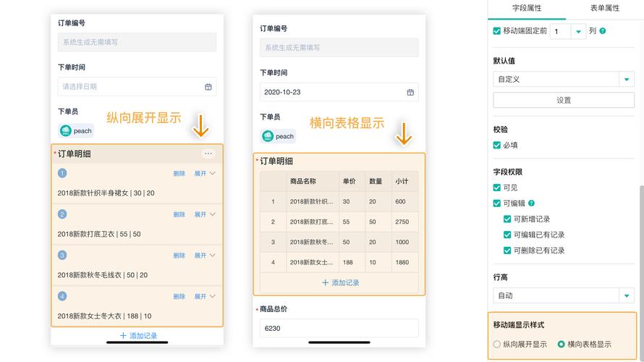Click 商品总价 field showing 6230
The width and height of the screenshot is (644, 362).
[339, 328]
